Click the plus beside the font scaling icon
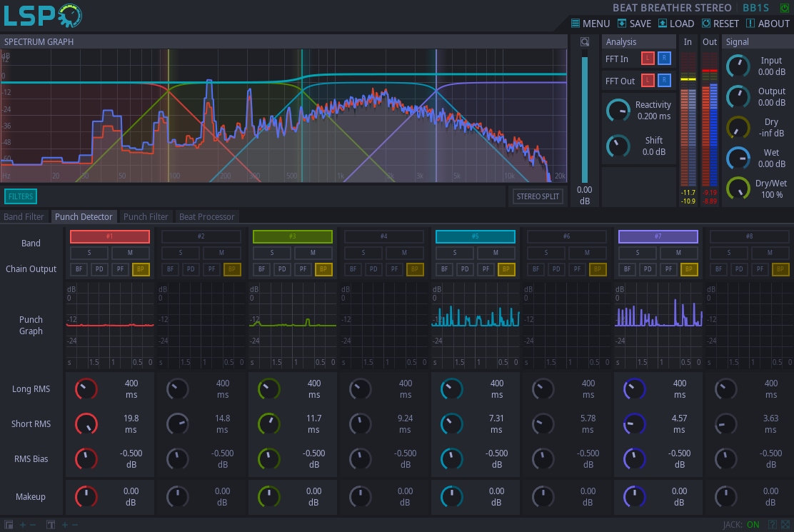The image size is (794, 532). coord(65,525)
